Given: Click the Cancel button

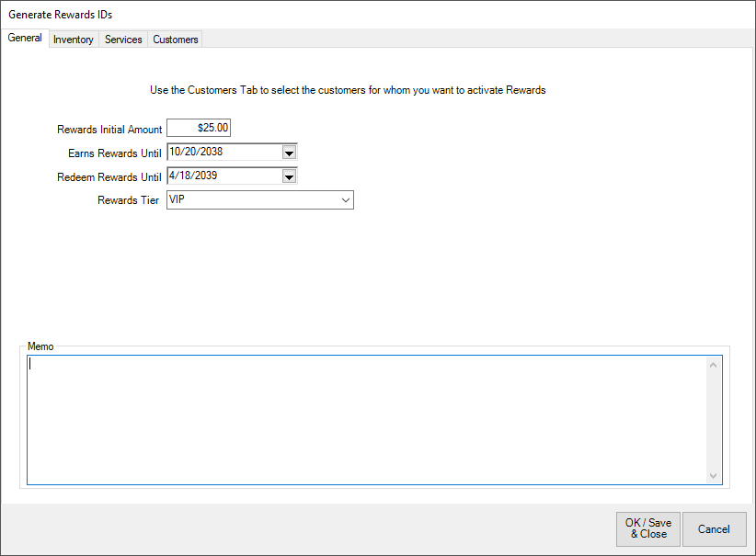Looking at the screenshot, I should (x=714, y=528).
